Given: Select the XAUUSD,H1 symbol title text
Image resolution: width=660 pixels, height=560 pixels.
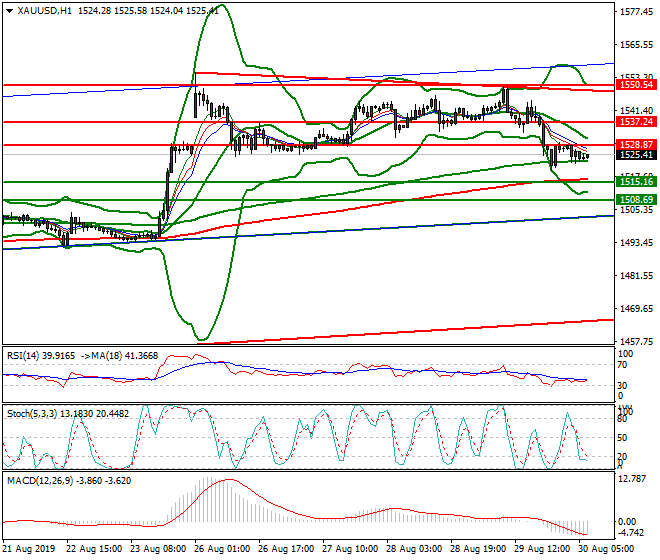Looking at the screenshot, I should pos(45,11).
